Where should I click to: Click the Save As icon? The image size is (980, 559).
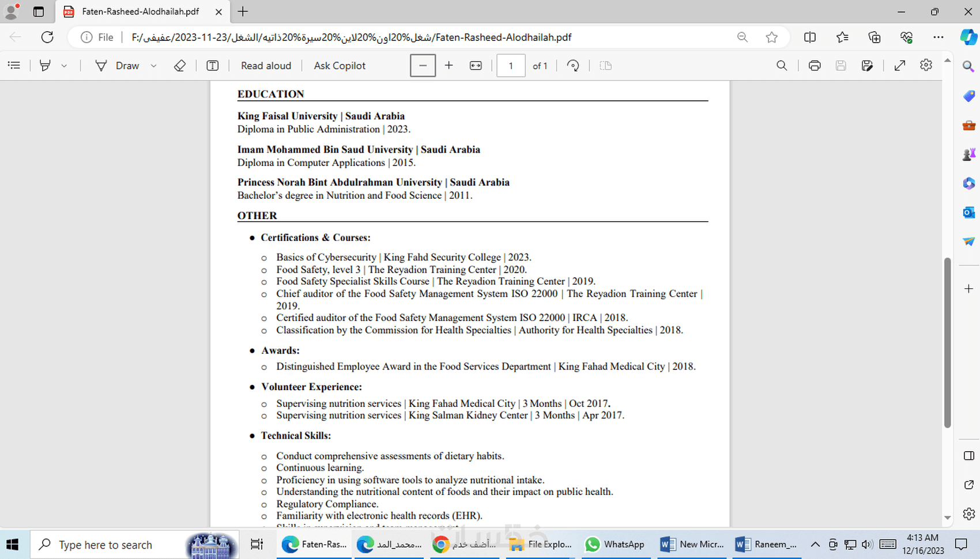(x=868, y=66)
